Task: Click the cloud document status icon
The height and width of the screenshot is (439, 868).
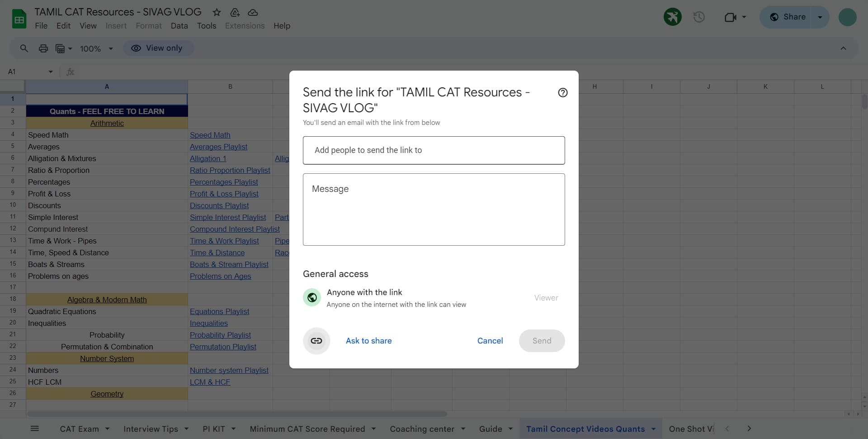Action: tap(253, 12)
